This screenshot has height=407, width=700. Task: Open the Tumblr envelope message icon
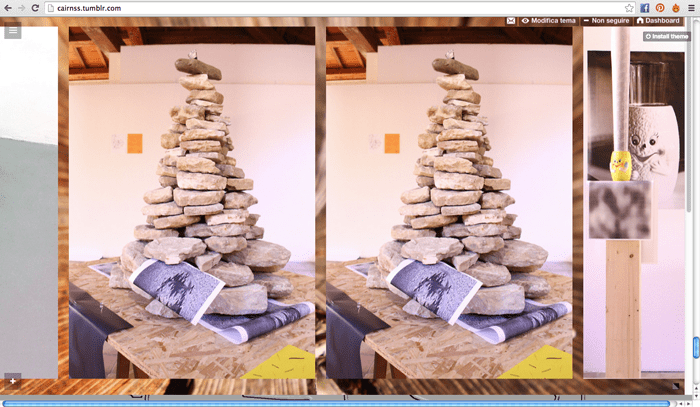pyautogui.click(x=511, y=21)
